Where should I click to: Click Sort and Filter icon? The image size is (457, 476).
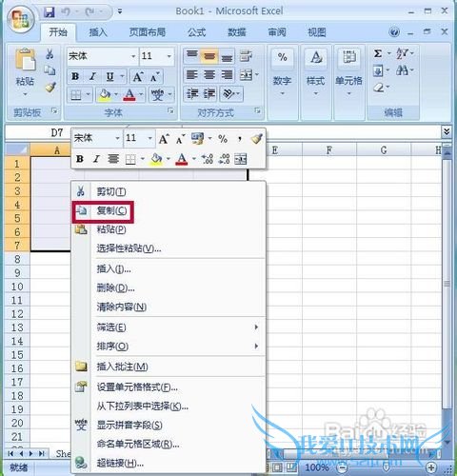[402, 53]
